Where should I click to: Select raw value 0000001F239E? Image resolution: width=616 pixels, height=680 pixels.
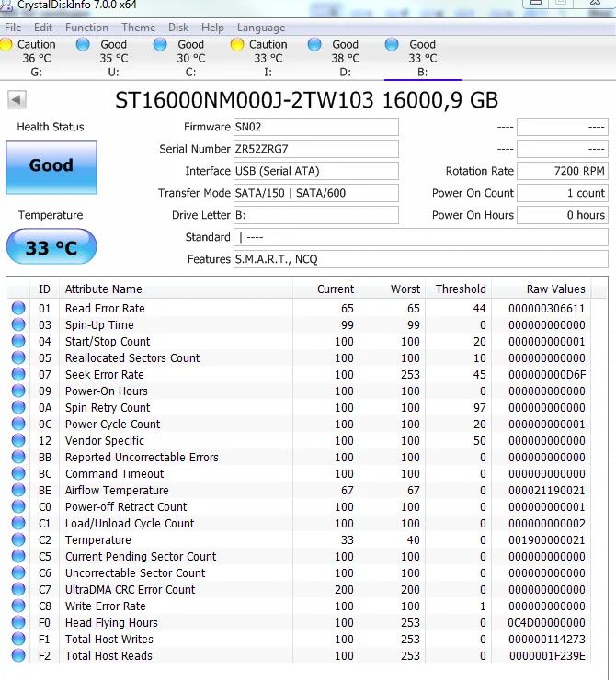(x=547, y=656)
